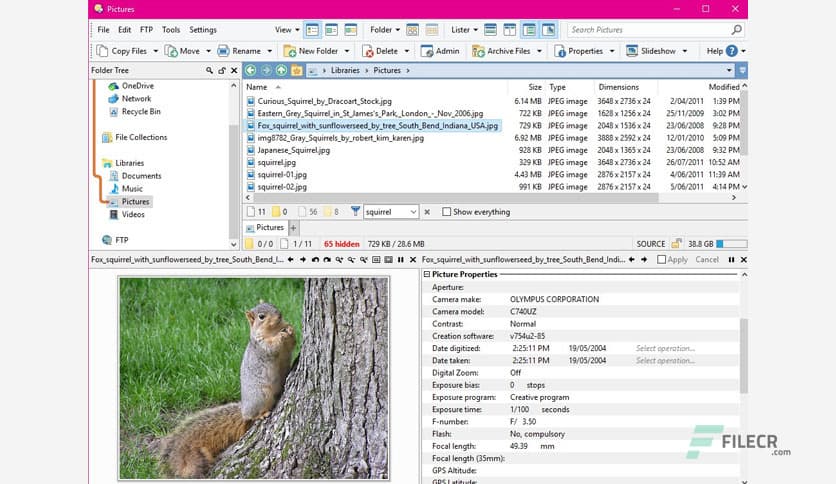Open the File menu
The width and height of the screenshot is (836, 484).
tap(103, 30)
